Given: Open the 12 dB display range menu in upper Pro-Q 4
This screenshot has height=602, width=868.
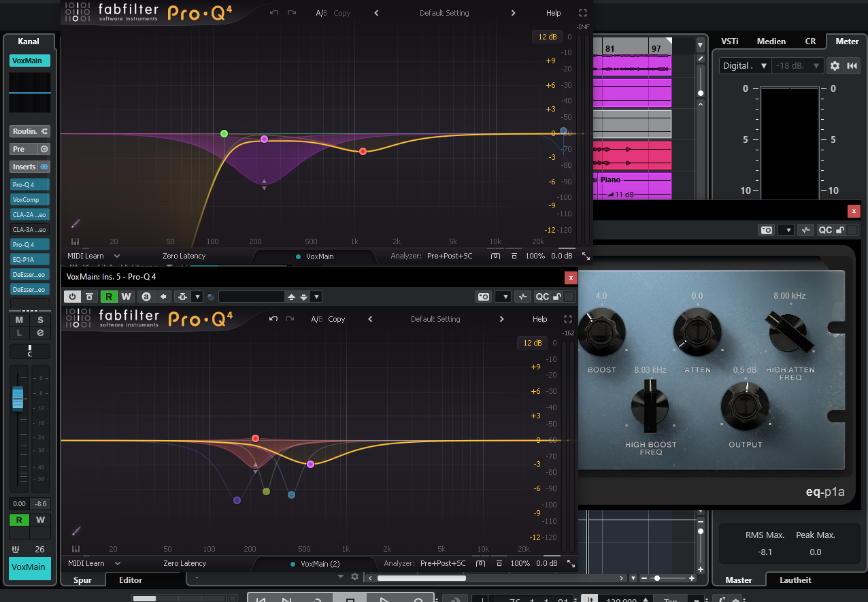Looking at the screenshot, I should click(547, 37).
